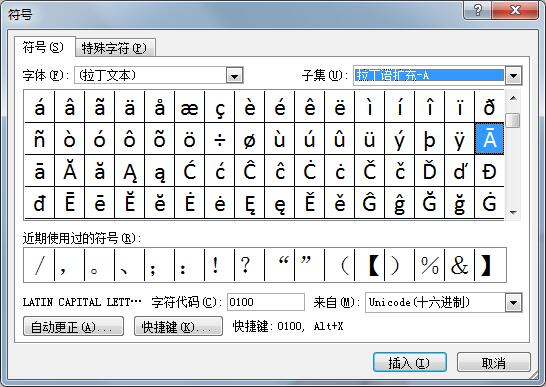
Task: Select the ÿ symbol
Action: (459, 139)
